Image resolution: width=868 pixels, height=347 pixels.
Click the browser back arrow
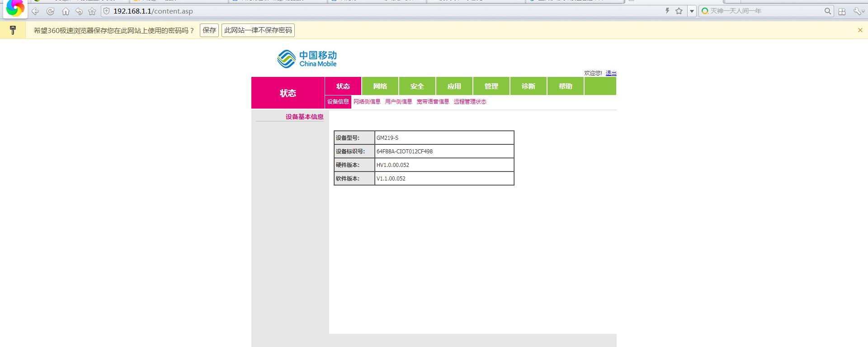click(35, 11)
